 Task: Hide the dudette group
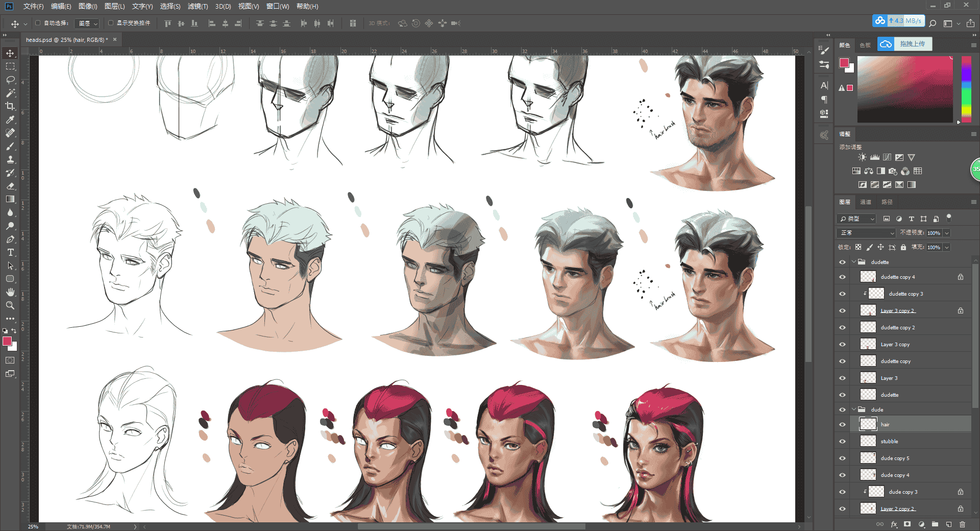tap(842, 262)
